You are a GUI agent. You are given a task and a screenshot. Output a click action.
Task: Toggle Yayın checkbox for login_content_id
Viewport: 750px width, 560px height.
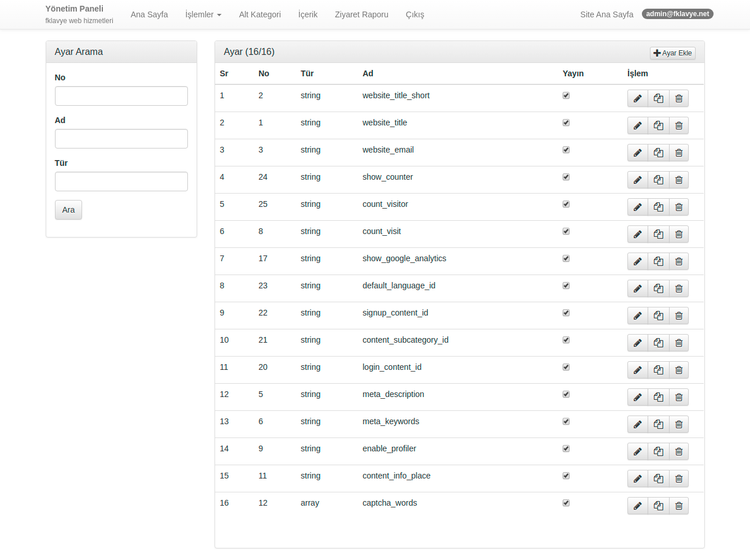point(566,367)
